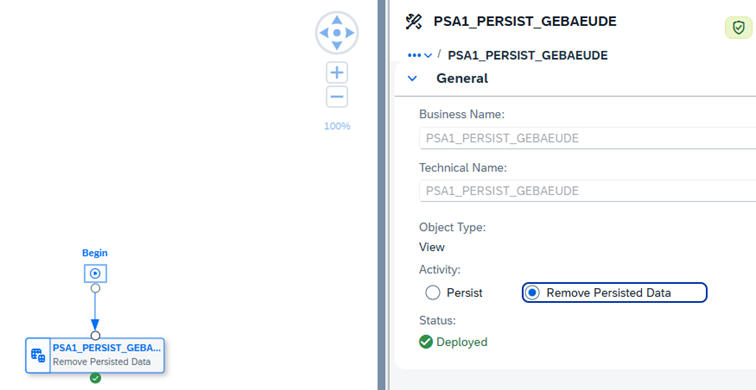Click the panel splitter bar
Viewport: 756px width, 390px height.
coord(382,195)
